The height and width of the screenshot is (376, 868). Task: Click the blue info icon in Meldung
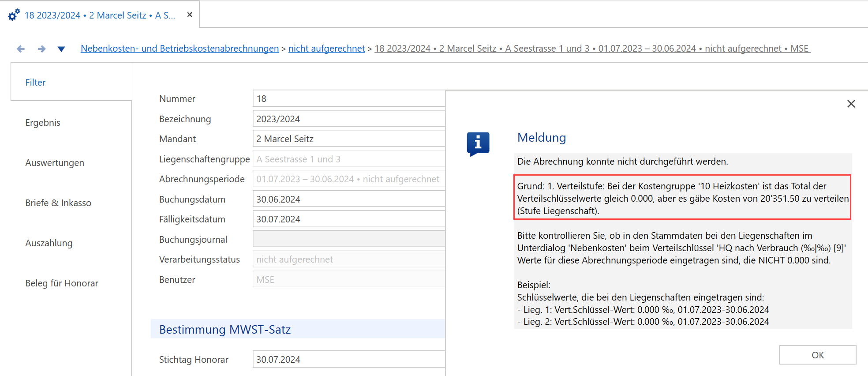coord(478,144)
